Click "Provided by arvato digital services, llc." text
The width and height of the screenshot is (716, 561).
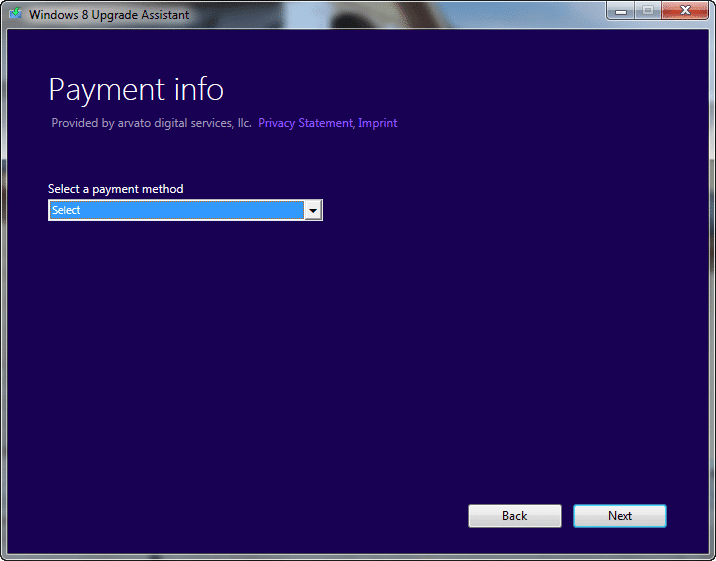[x=151, y=123]
